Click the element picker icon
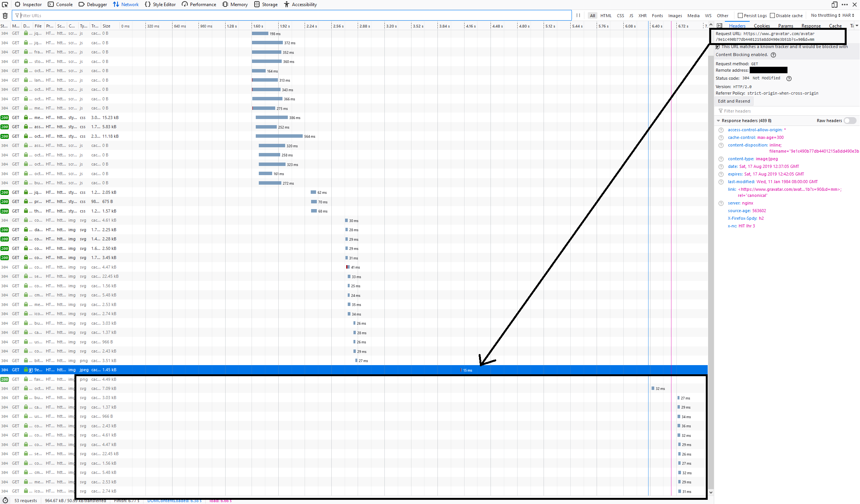Image resolution: width=860 pixels, height=504 pixels. tap(5, 5)
